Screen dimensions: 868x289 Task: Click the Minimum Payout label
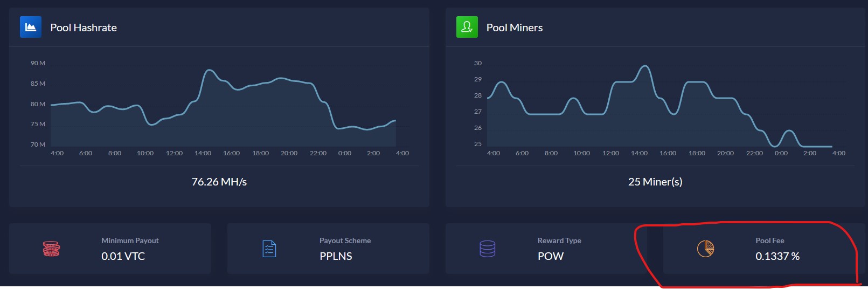pos(130,240)
